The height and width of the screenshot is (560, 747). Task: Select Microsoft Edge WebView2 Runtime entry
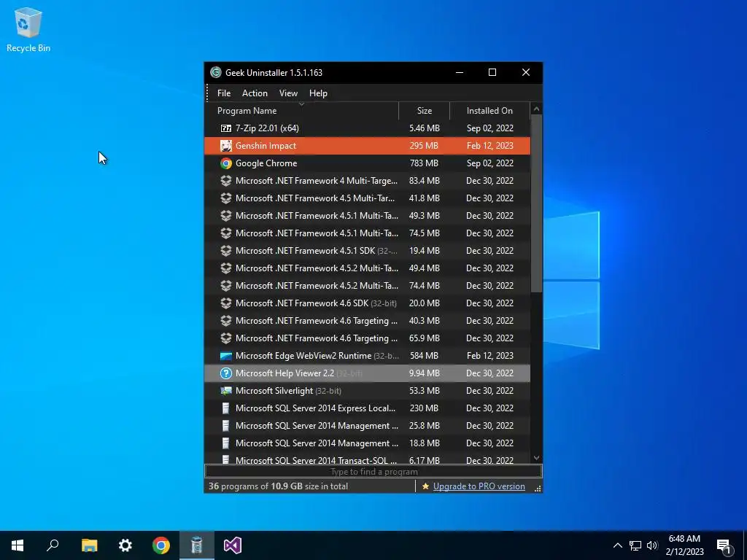click(368, 356)
